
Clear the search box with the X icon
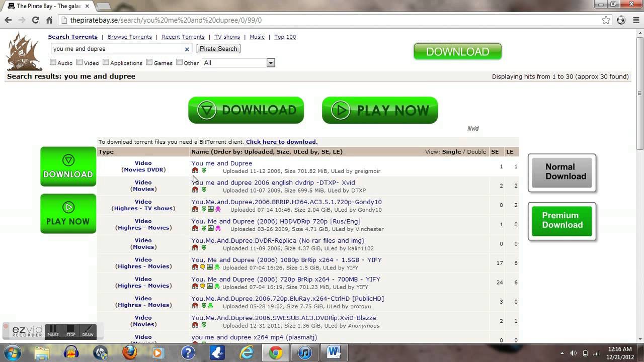[187, 49]
